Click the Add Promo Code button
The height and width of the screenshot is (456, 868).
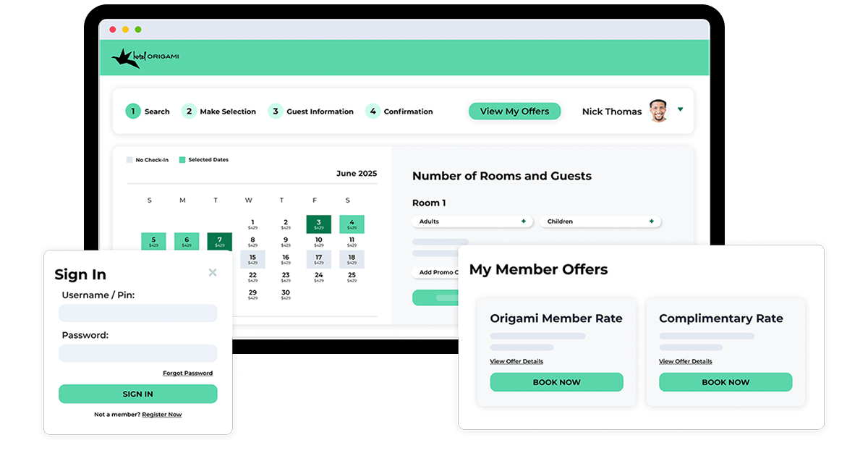click(435, 272)
